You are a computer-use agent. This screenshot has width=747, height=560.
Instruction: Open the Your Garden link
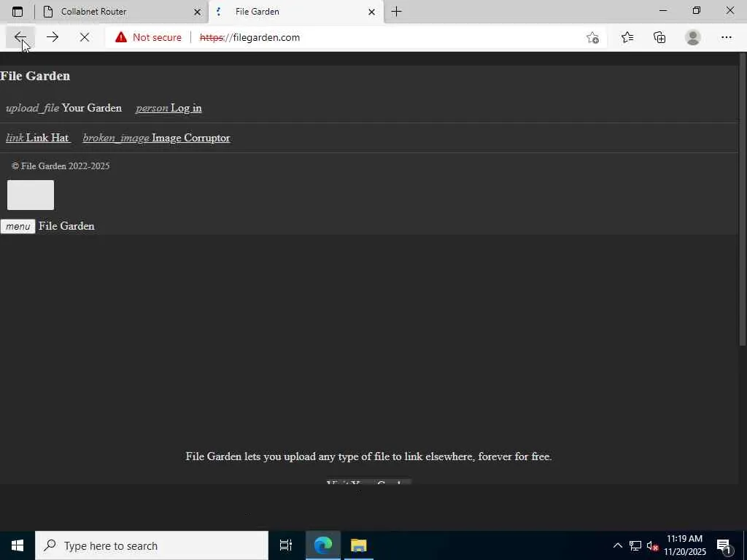point(64,108)
